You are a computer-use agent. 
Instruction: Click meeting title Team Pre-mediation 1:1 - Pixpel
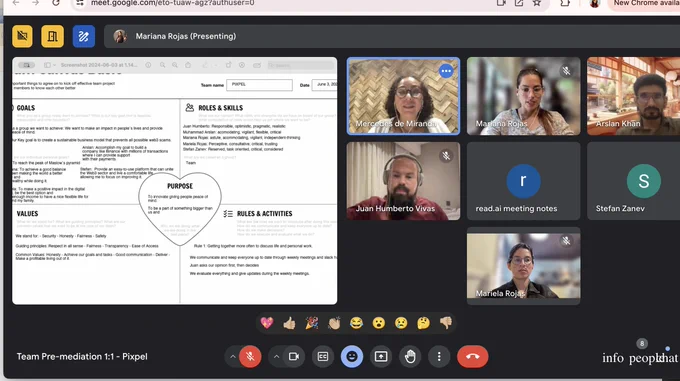82,357
